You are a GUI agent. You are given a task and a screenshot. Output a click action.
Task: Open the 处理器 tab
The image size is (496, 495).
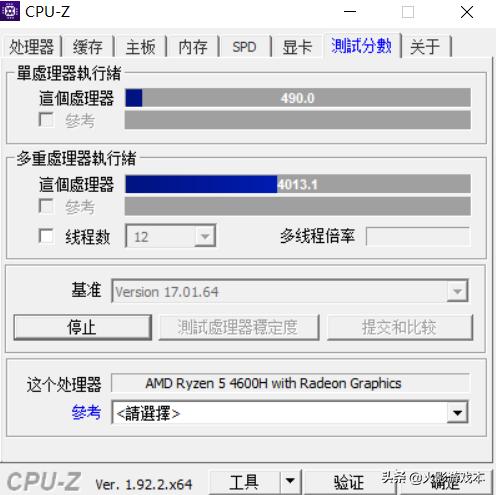(x=32, y=47)
